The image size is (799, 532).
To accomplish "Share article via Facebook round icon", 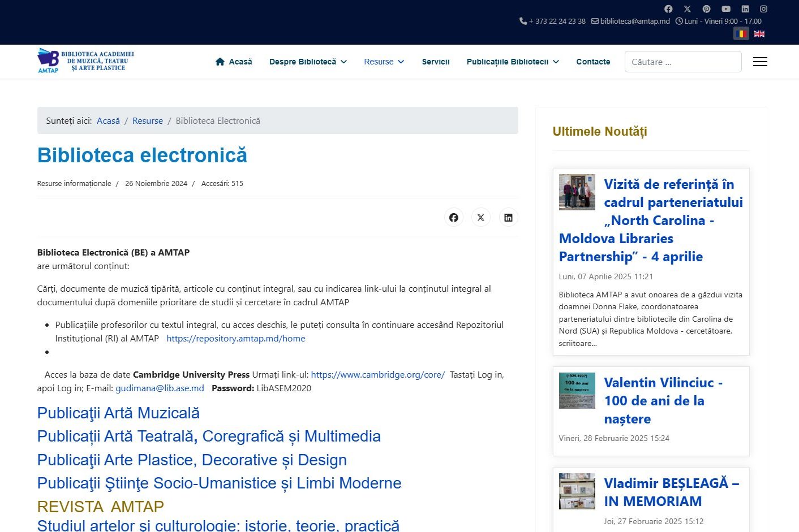I will (453, 218).
